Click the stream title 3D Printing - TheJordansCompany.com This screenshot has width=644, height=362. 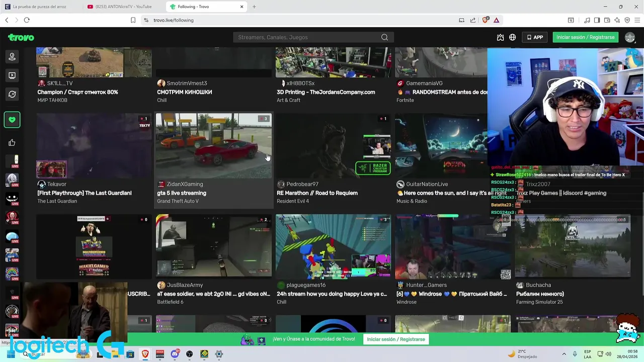pyautogui.click(x=326, y=92)
